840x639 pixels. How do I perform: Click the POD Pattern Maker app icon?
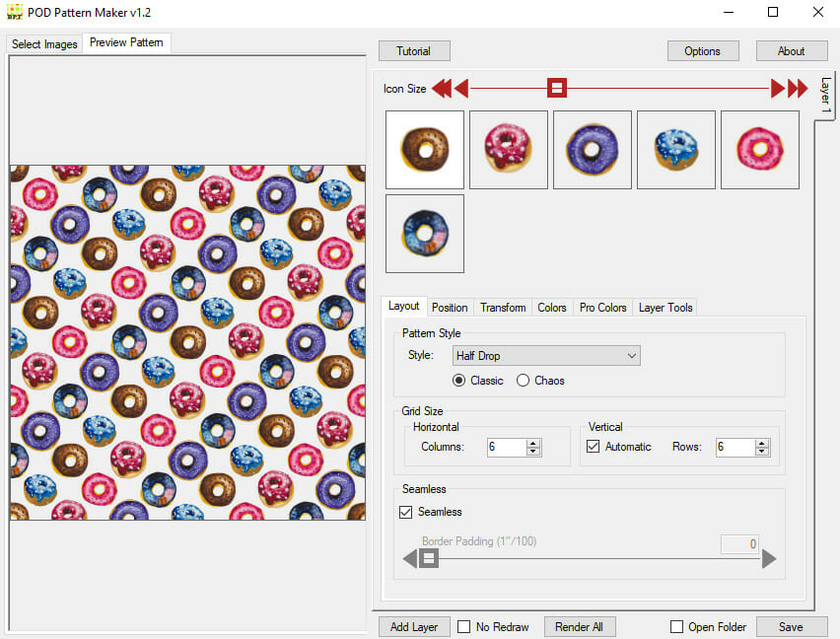[15, 12]
